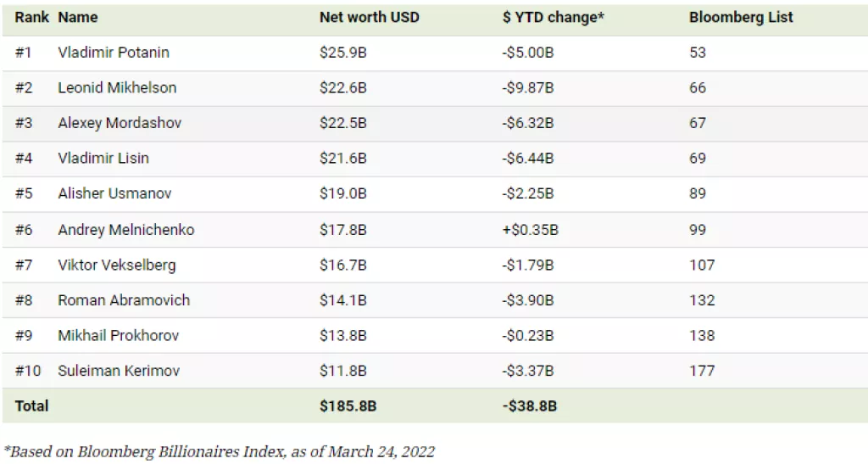
Task: Click the #1 rank cell
Action: pos(23,53)
